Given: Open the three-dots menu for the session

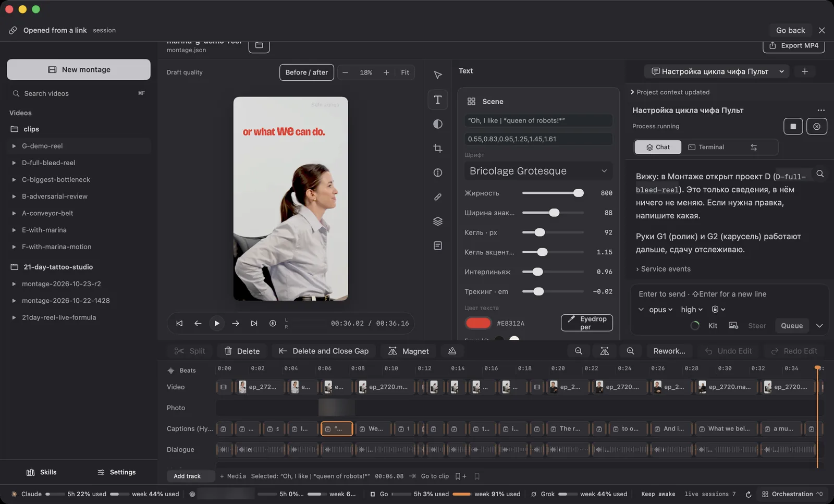Looking at the screenshot, I should (821, 110).
